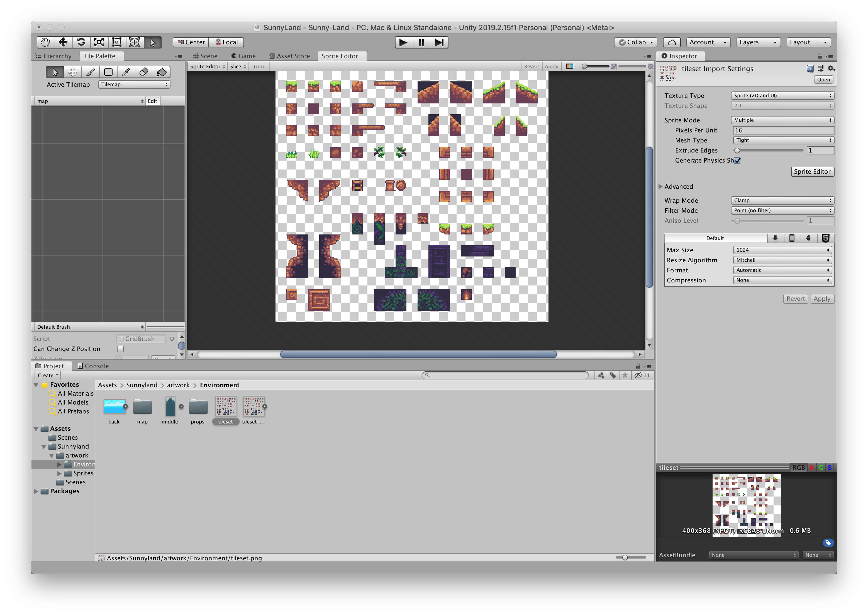Open Mesh Type dropdown
This screenshot has width=868, height=615.
pyautogui.click(x=784, y=140)
